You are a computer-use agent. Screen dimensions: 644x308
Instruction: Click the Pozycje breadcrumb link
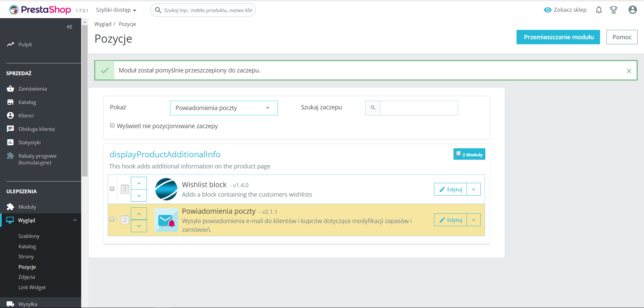point(127,24)
